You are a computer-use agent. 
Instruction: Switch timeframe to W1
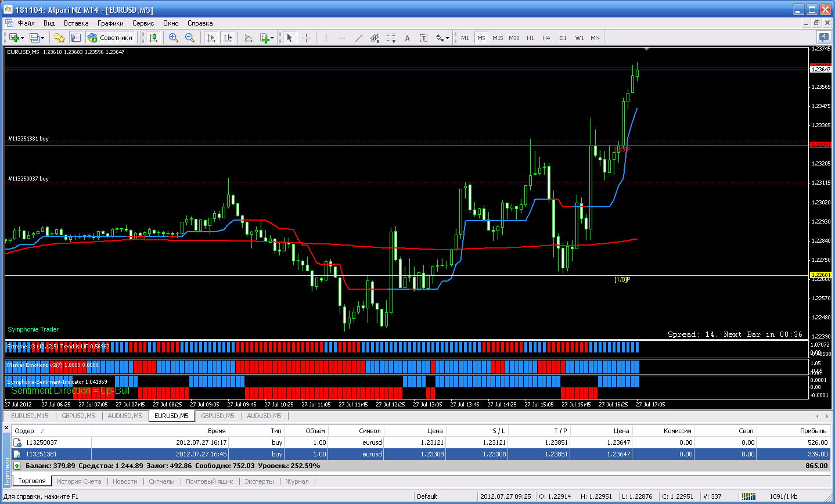(580, 38)
